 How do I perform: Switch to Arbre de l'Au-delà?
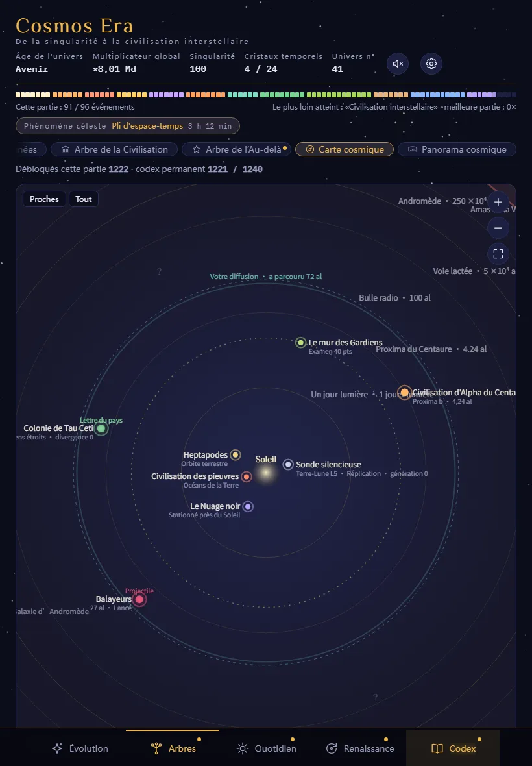click(x=237, y=149)
